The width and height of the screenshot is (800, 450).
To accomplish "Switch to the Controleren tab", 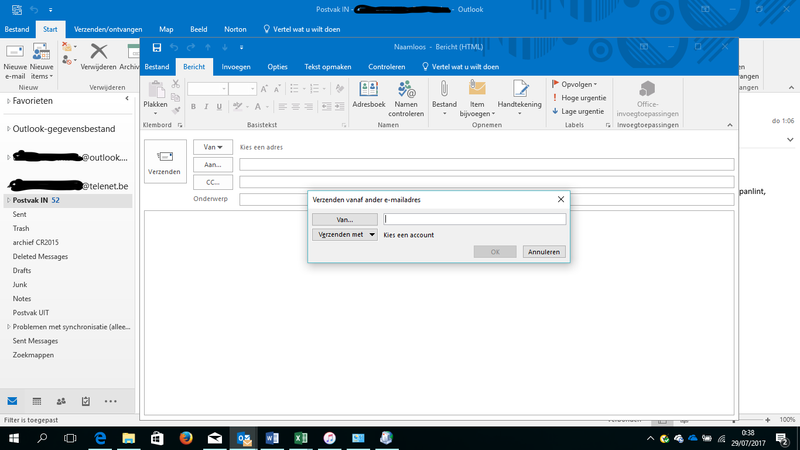I will click(387, 67).
